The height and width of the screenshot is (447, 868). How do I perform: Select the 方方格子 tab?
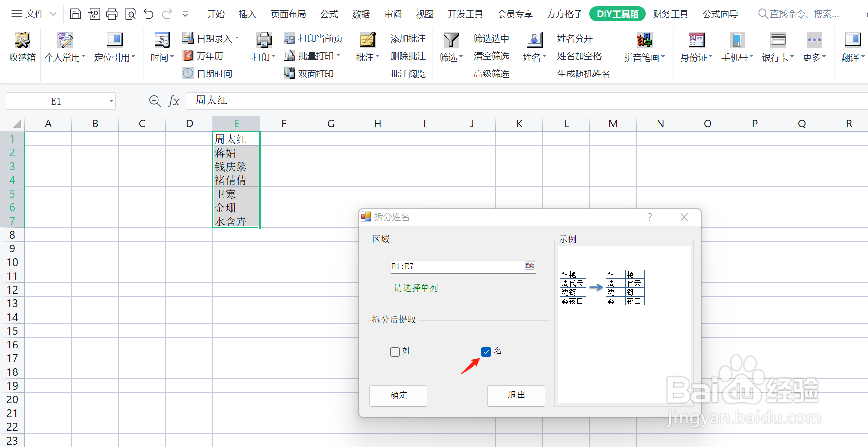[564, 14]
